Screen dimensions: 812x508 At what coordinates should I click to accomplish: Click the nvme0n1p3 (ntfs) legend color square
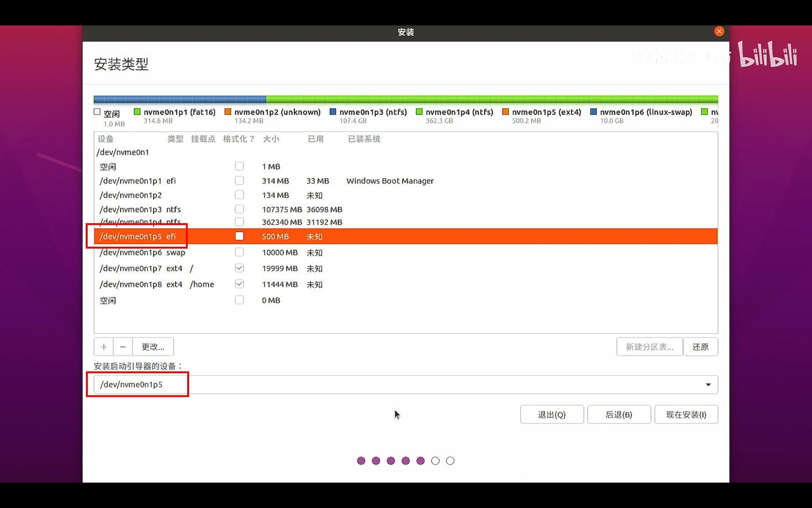[332, 112]
